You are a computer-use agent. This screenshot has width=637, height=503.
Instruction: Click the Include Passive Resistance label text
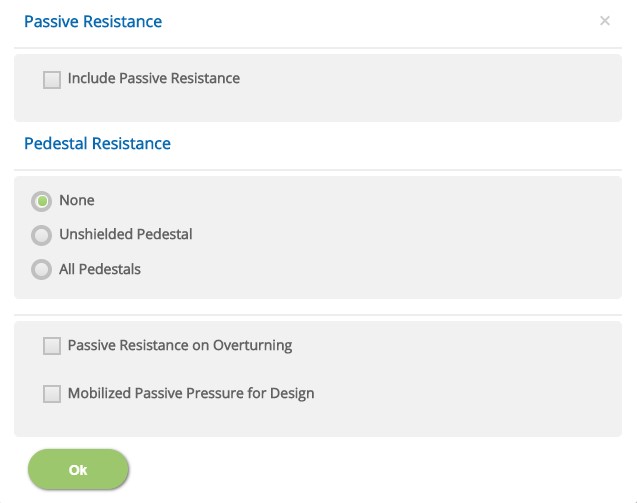(x=153, y=78)
